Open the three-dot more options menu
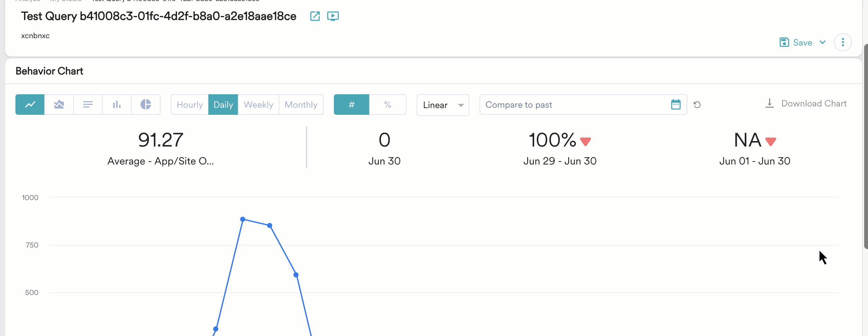 tap(843, 42)
